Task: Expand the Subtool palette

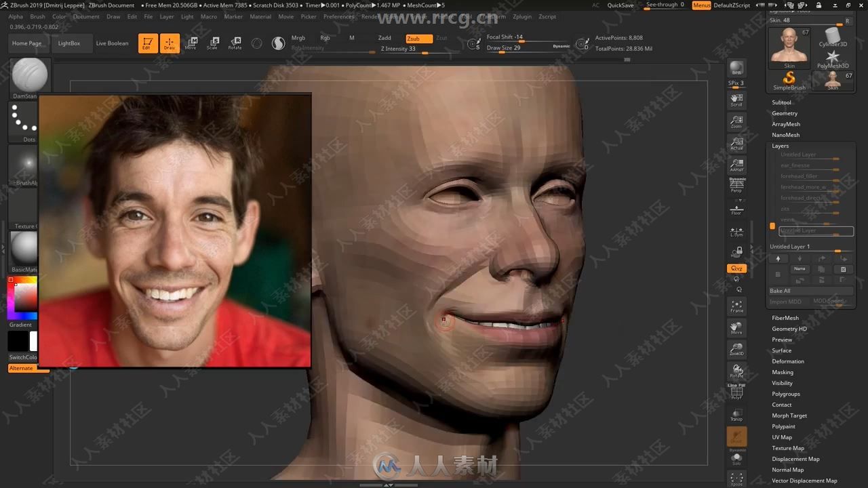Action: [x=781, y=102]
